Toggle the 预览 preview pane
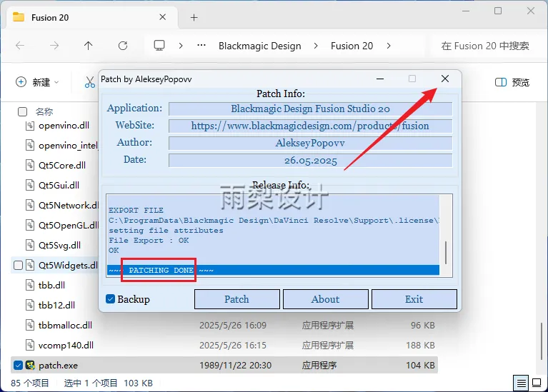The width and height of the screenshot is (548, 392). tap(512, 82)
